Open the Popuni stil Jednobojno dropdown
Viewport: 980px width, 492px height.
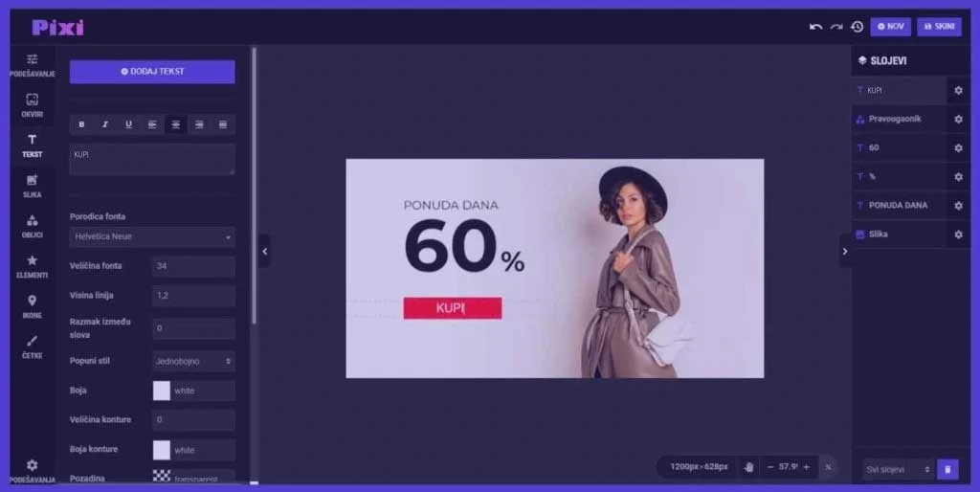click(193, 361)
